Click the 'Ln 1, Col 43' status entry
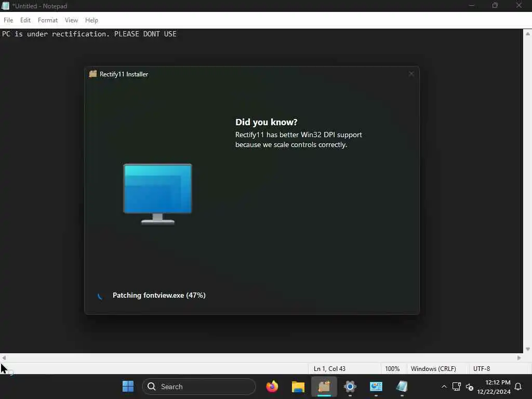Viewport: 532px width, 399px height. pos(329,369)
